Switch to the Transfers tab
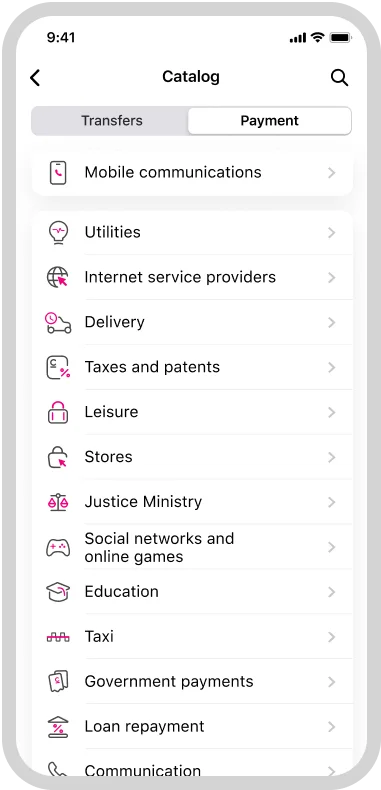This screenshot has width=381, height=790. (x=112, y=121)
